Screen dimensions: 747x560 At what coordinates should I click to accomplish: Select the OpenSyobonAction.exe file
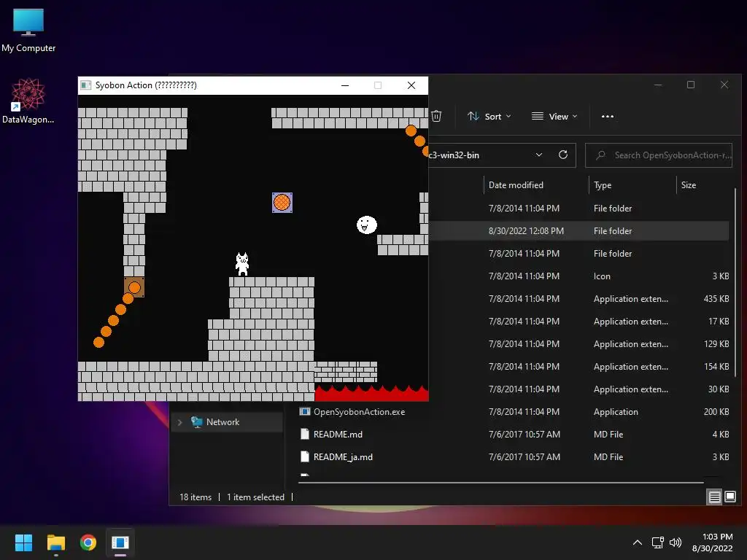coord(514,412)
